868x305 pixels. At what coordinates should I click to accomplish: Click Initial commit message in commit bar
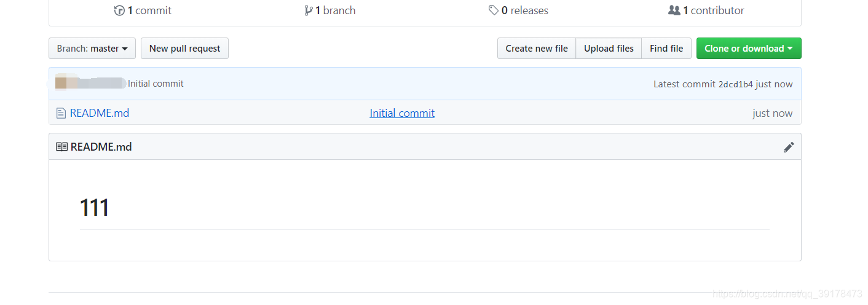point(156,84)
